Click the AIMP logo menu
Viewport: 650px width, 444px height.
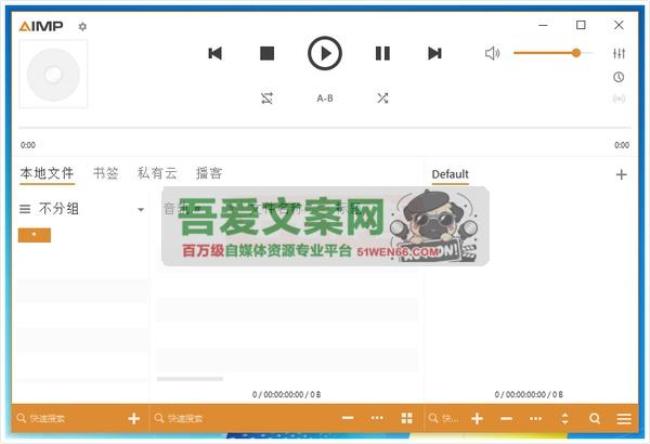click(x=41, y=27)
